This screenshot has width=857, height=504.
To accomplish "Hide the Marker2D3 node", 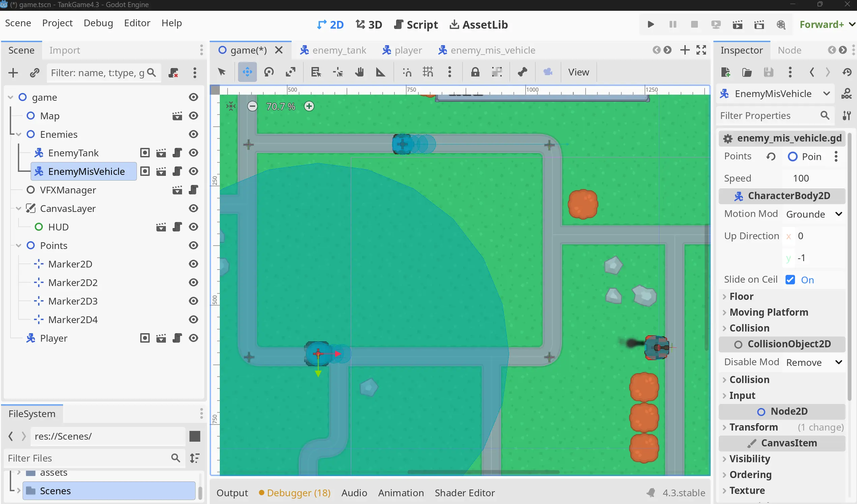I will (x=194, y=301).
